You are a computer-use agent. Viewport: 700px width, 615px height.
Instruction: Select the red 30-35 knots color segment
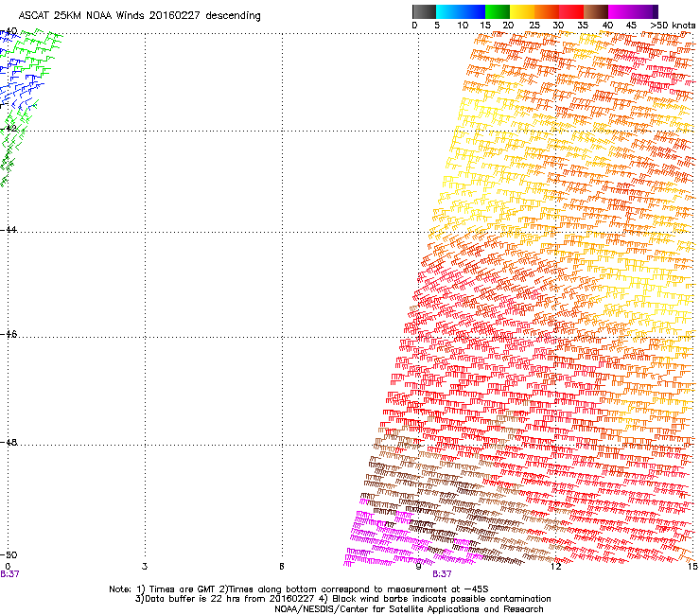pos(571,11)
